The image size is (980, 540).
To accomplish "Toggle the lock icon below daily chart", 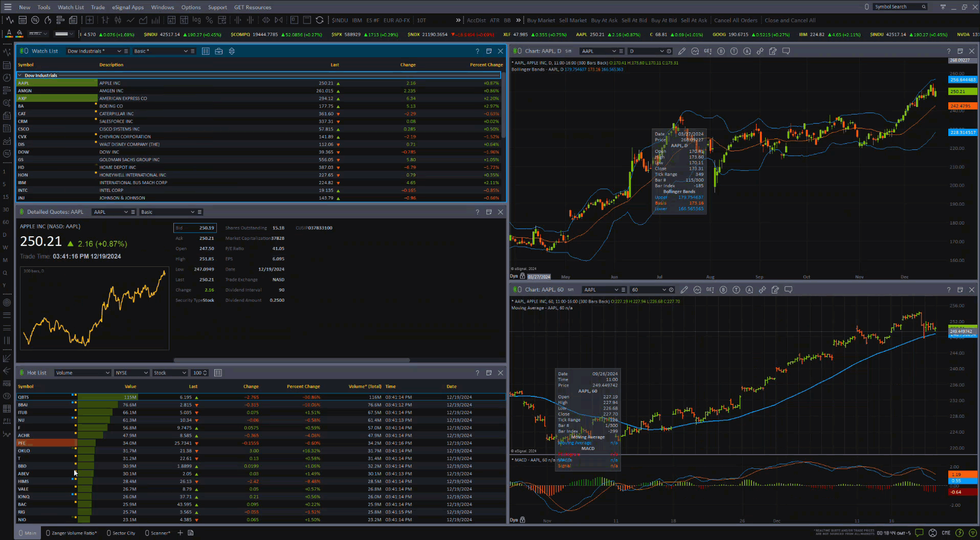I will click(x=522, y=276).
